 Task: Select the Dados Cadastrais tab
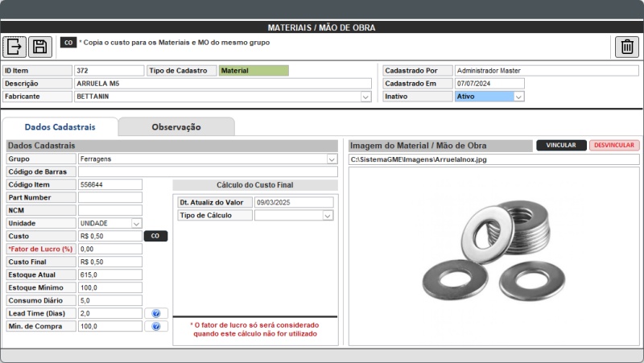tap(60, 127)
